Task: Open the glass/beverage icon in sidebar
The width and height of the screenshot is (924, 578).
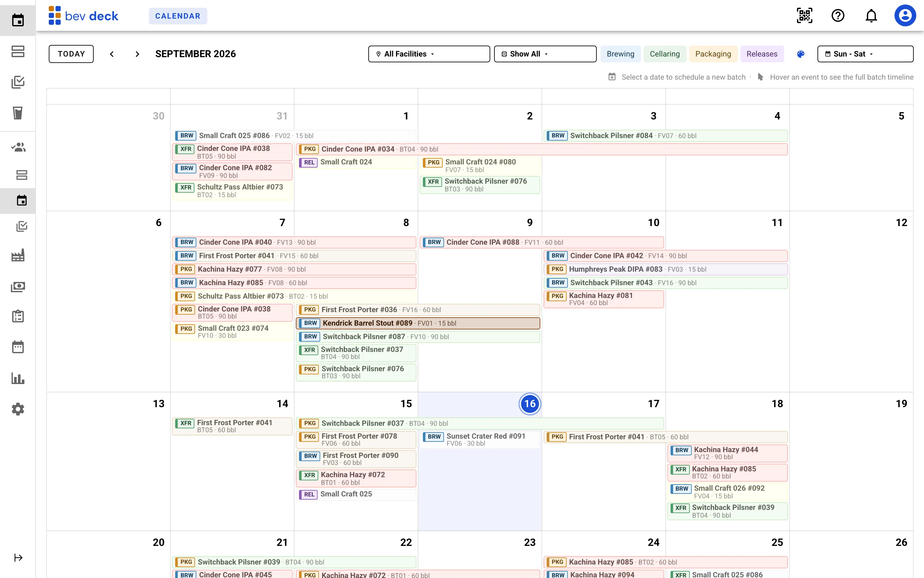Action: [x=18, y=113]
